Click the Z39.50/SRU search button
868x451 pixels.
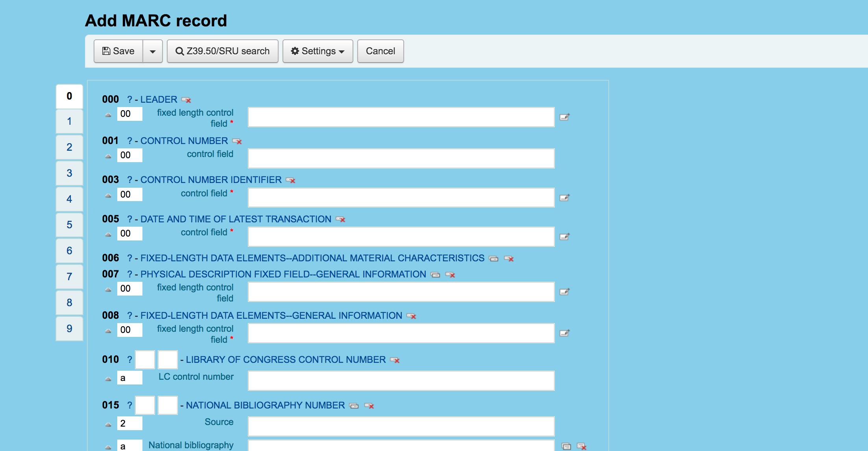[223, 51]
